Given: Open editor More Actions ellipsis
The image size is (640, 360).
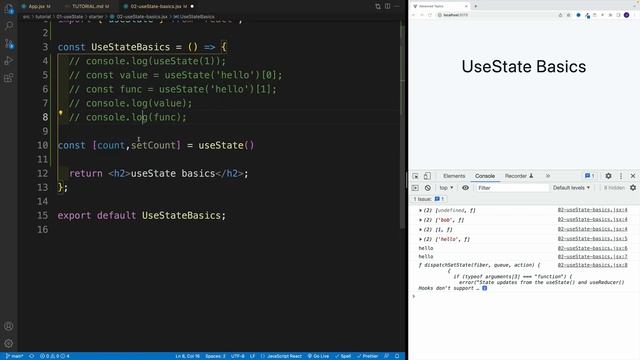Looking at the screenshot, I should (x=397, y=6).
